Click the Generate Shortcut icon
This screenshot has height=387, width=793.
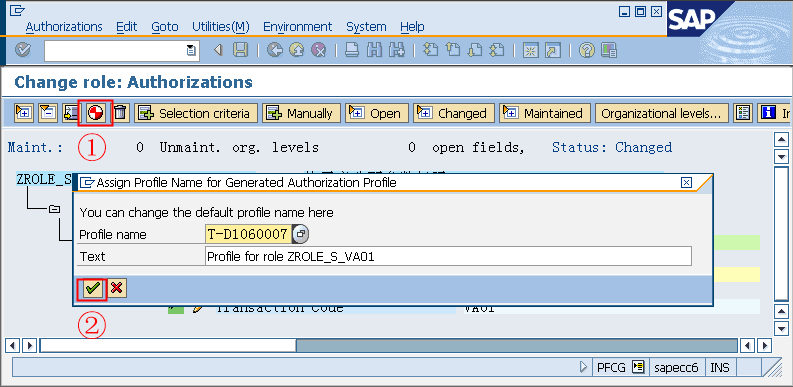pyautogui.click(x=553, y=50)
